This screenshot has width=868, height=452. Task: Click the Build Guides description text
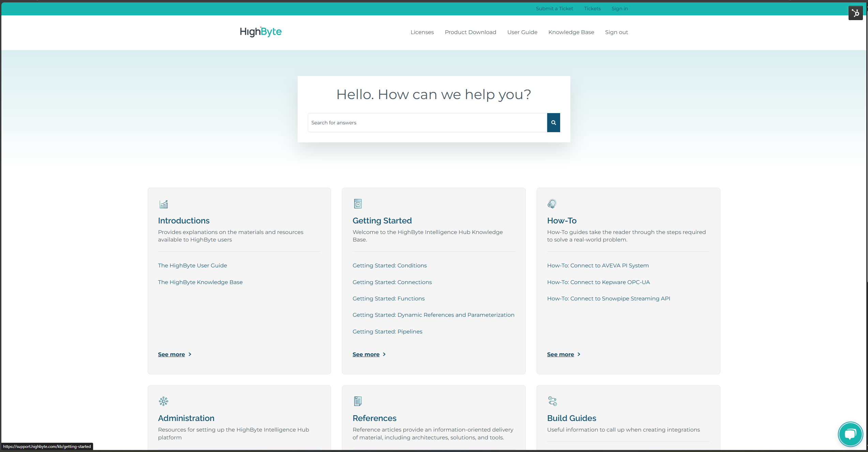(x=624, y=430)
